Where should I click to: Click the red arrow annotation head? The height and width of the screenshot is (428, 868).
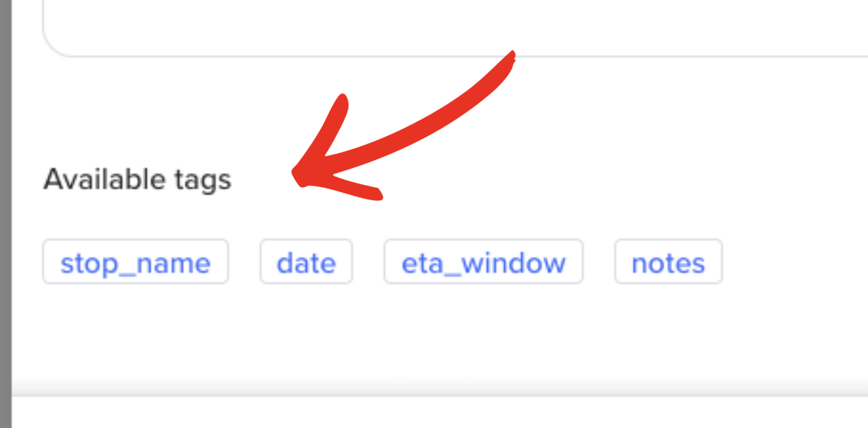[x=328, y=158]
